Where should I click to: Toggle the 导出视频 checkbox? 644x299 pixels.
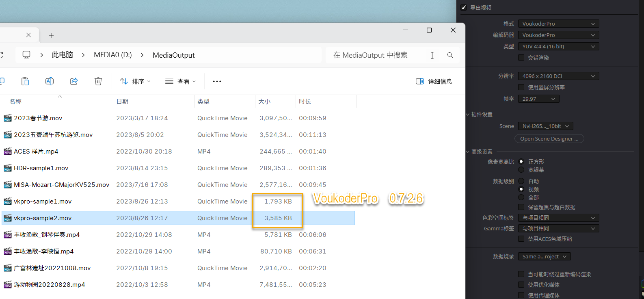pyautogui.click(x=464, y=7)
